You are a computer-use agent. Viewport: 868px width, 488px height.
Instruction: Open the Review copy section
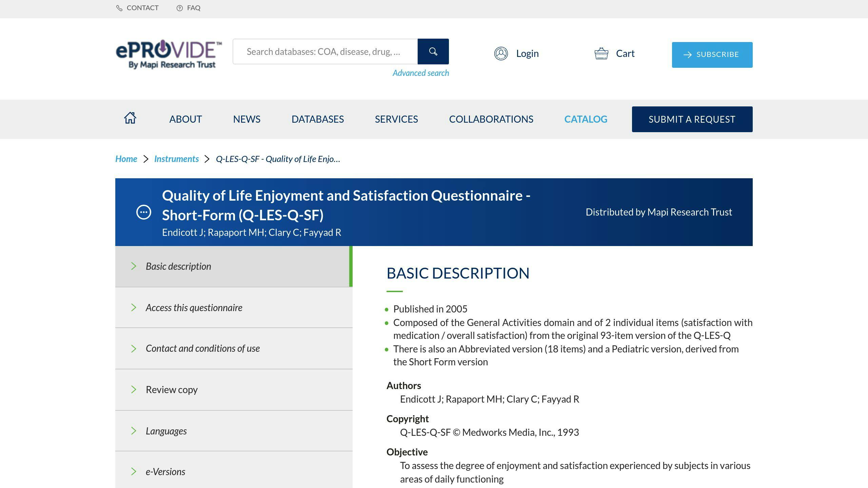pyautogui.click(x=234, y=390)
